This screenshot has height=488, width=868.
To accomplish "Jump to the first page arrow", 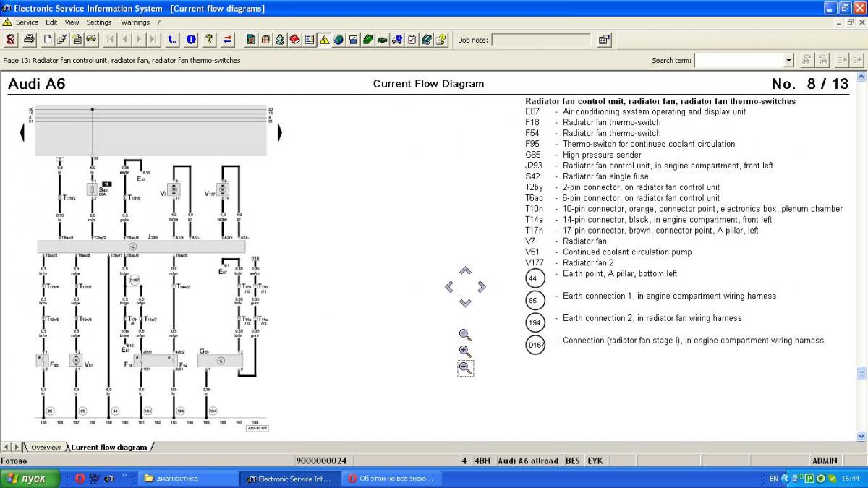I will tap(111, 39).
